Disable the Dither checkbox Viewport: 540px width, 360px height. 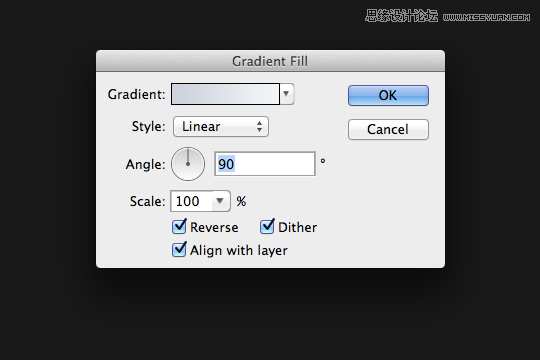[x=267, y=227]
